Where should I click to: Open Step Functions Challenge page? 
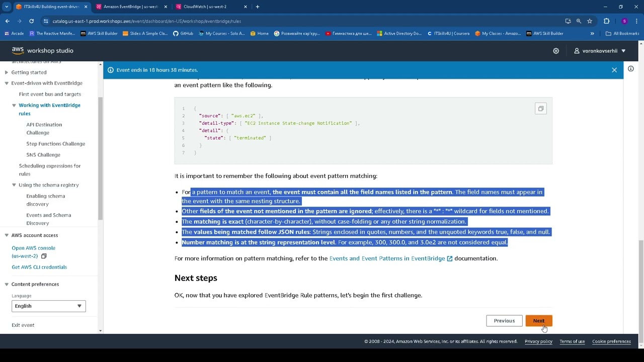coord(56,144)
